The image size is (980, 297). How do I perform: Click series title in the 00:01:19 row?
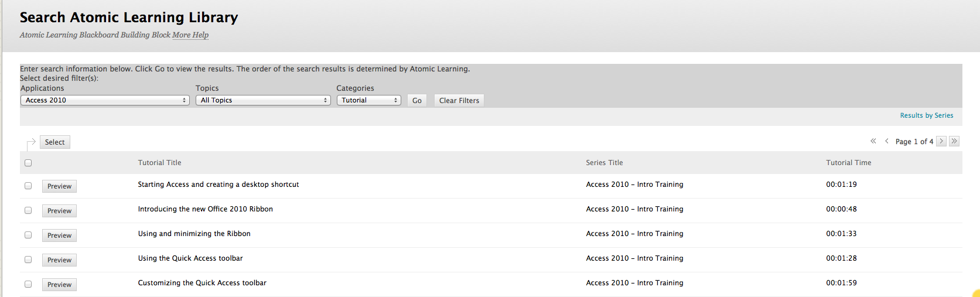pos(635,185)
